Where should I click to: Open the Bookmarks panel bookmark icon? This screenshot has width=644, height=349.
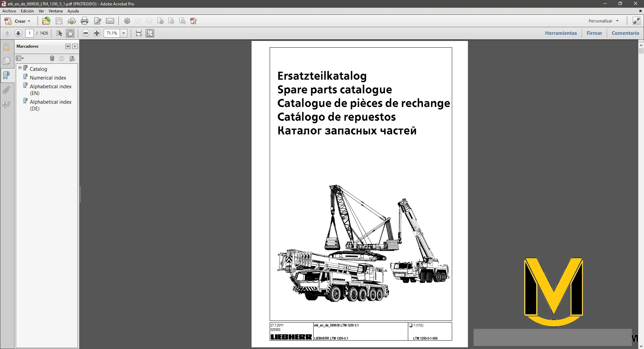pos(6,76)
